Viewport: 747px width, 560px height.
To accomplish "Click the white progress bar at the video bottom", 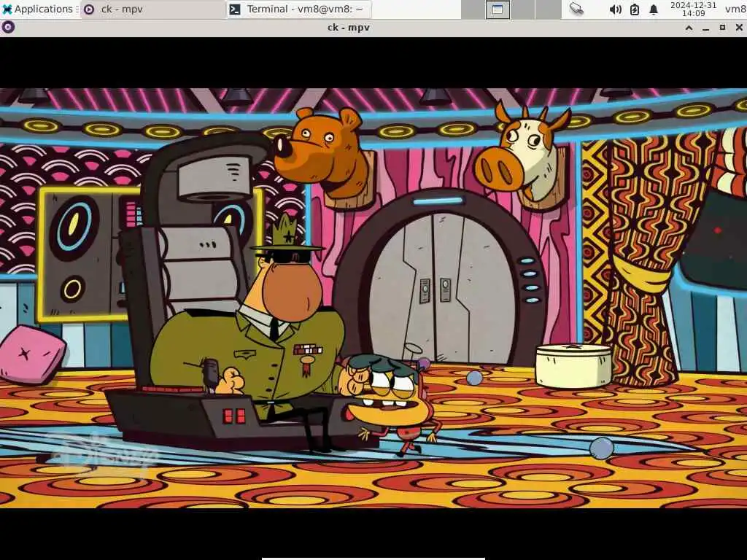I will coord(373,559).
